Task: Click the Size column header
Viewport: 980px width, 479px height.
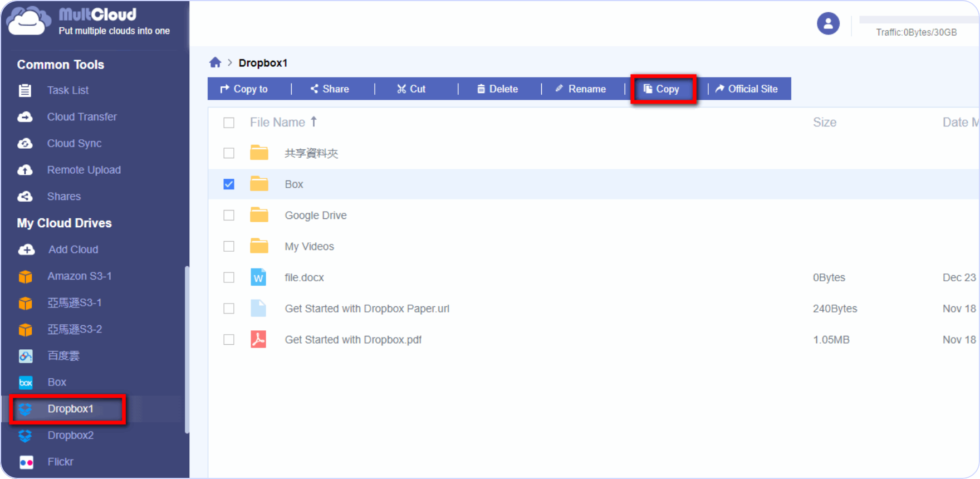Action: coord(824,123)
